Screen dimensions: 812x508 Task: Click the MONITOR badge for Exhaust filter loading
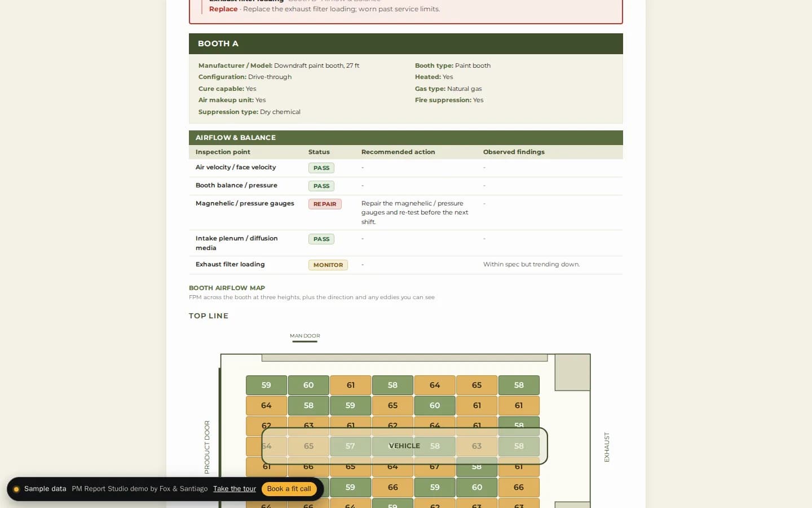point(328,265)
